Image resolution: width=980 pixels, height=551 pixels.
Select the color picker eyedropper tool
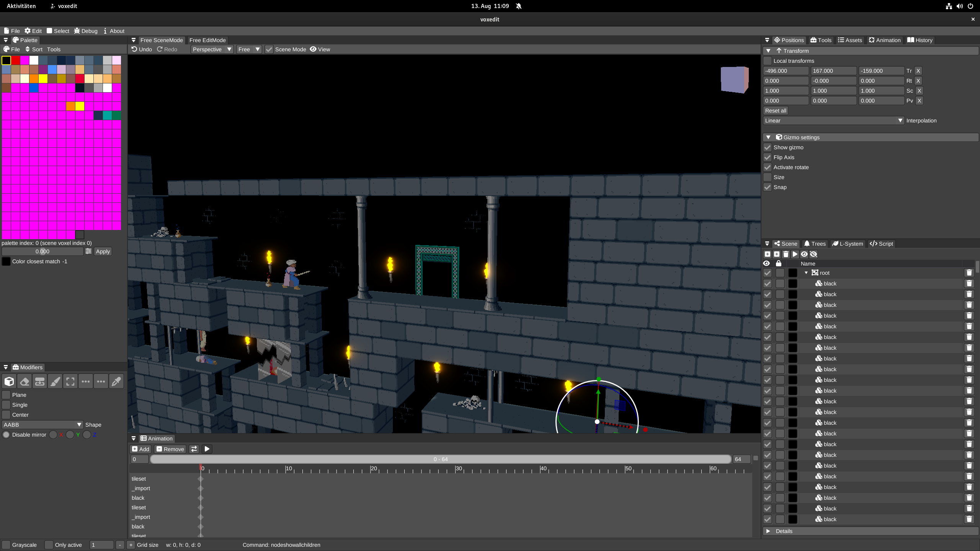116,381
